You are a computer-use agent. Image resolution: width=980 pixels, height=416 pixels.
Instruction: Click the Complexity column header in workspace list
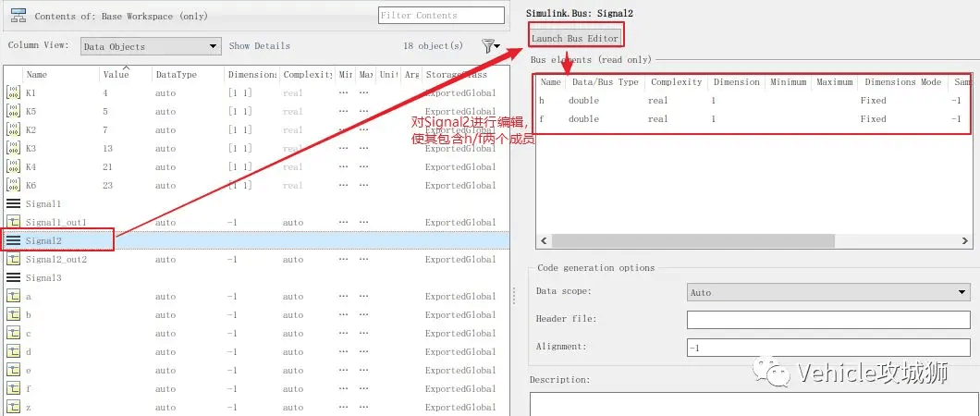[308, 74]
